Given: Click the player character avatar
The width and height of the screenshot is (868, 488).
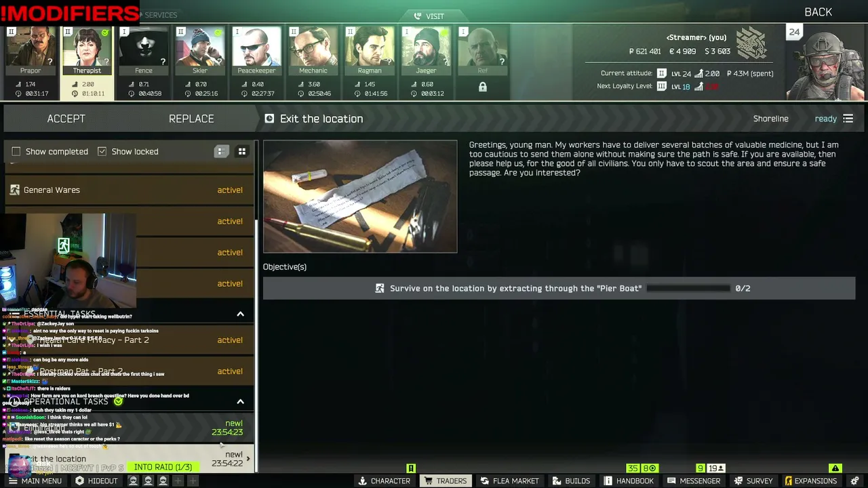Looking at the screenshot, I should tap(827, 62).
